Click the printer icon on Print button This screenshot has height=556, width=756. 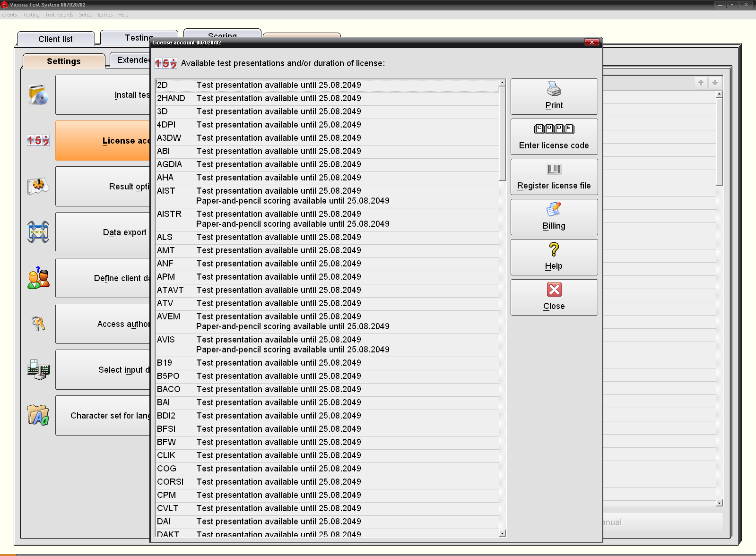pyautogui.click(x=554, y=89)
